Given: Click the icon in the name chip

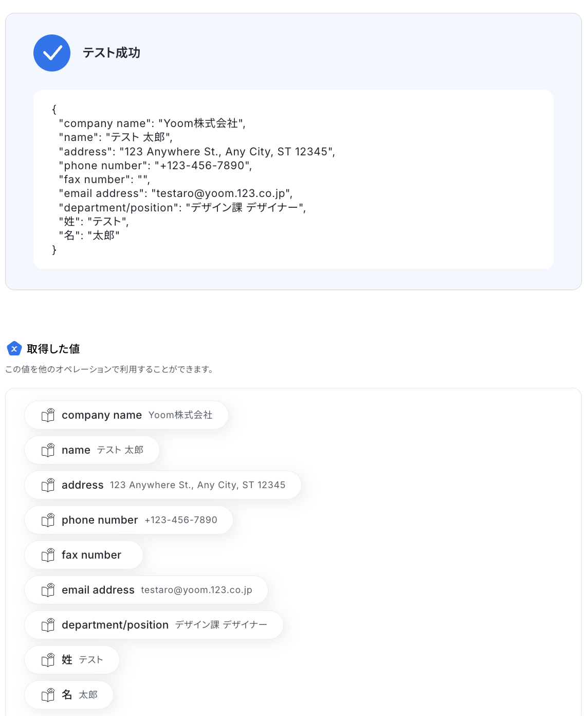Looking at the screenshot, I should 48,450.
